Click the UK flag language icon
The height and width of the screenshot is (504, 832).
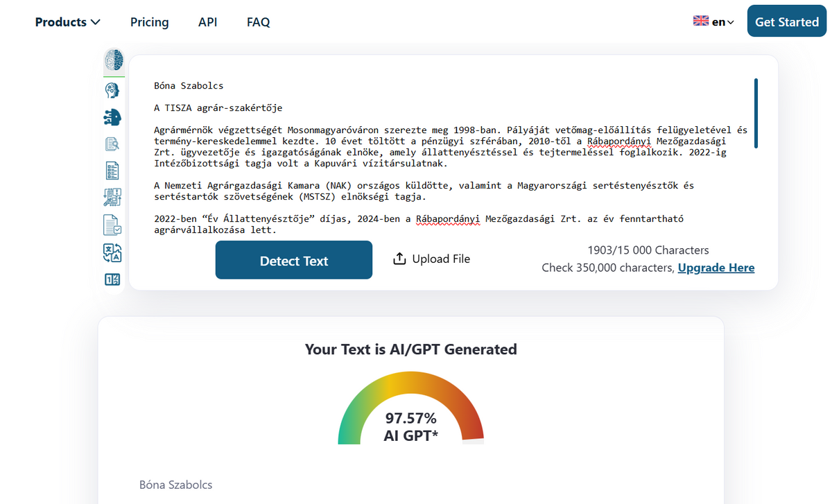point(700,21)
